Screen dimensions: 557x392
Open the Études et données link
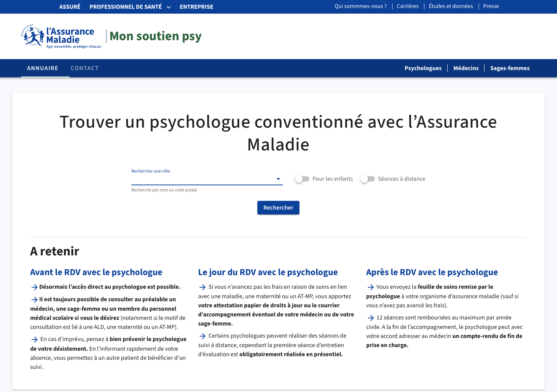(x=451, y=6)
